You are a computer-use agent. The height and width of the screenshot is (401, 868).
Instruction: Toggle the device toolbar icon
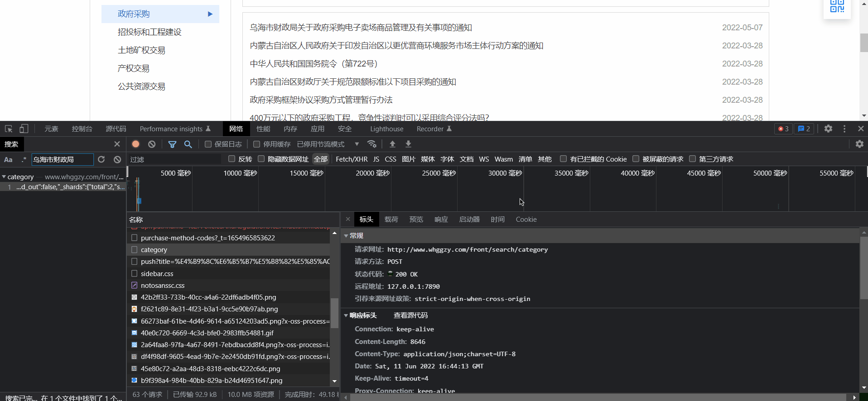24,129
